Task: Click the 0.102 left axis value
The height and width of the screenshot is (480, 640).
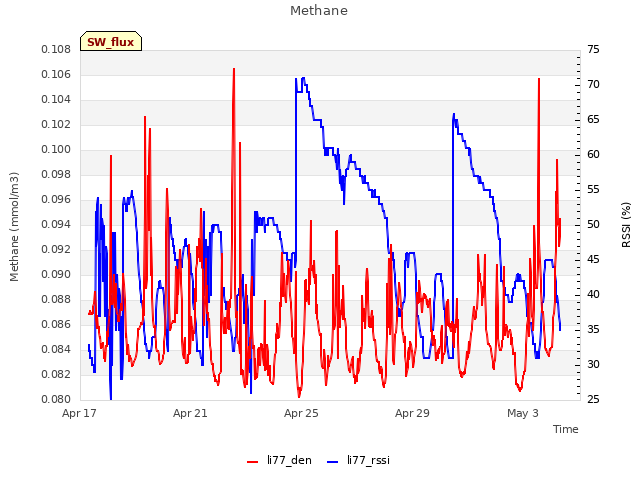Action: click(x=56, y=124)
